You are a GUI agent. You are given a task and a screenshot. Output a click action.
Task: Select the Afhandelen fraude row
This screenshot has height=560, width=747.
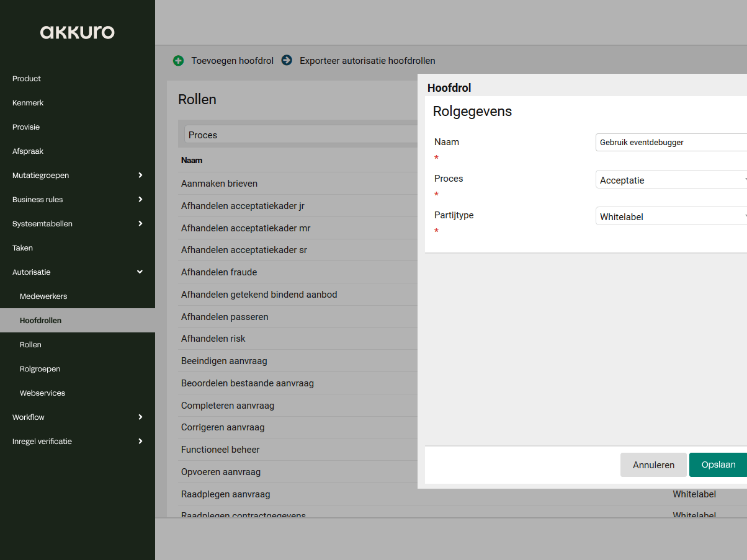click(219, 272)
